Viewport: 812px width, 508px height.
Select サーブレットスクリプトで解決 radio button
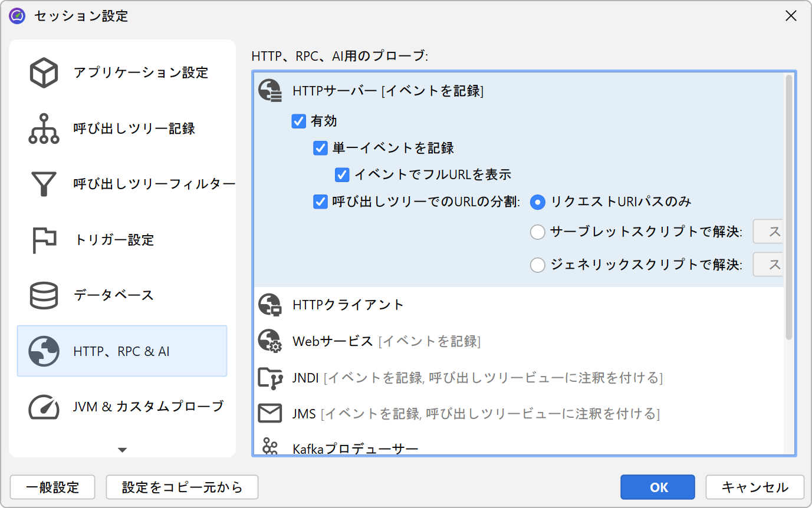[x=537, y=232]
